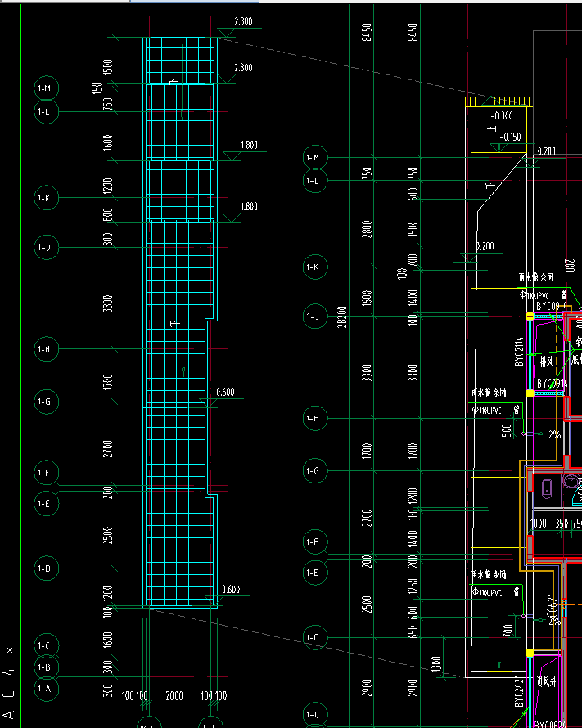Select the -0.150 elevation label
The image size is (582, 728).
click(510, 137)
